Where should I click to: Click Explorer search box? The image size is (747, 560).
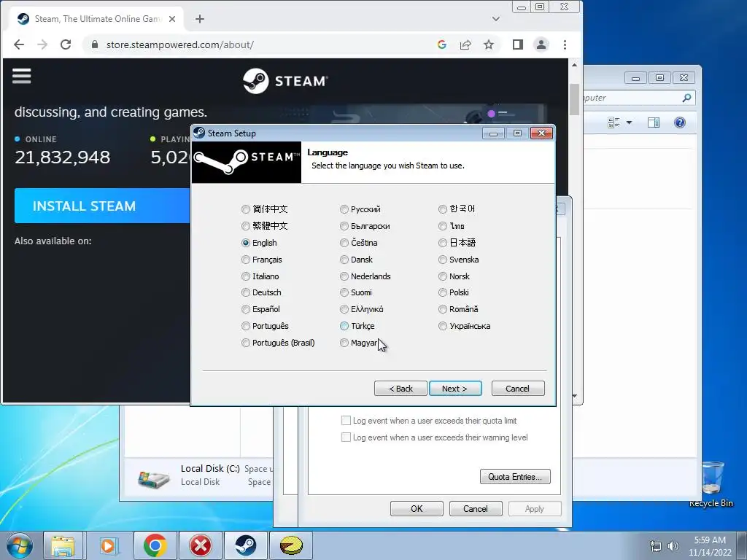(638, 98)
